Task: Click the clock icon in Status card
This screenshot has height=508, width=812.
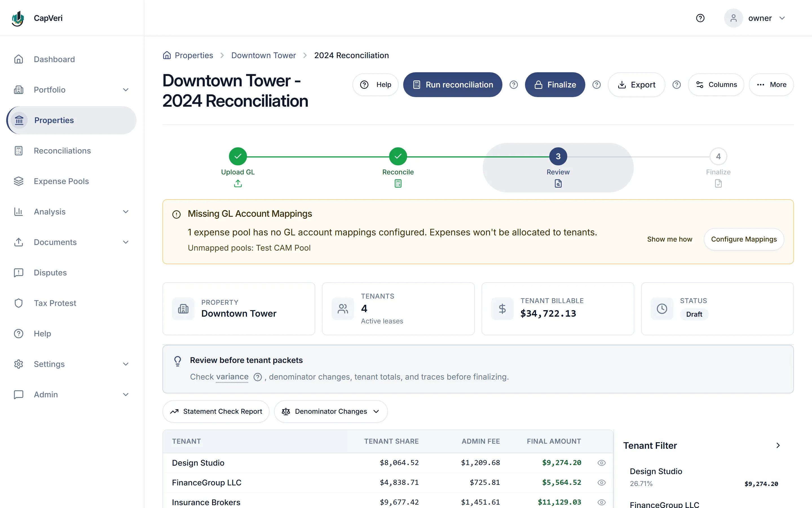Action: coord(662,308)
